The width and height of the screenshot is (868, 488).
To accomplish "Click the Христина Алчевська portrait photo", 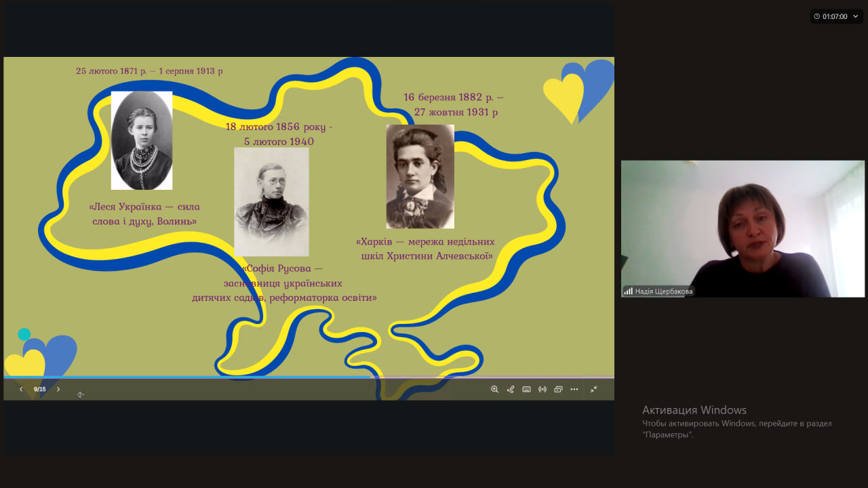I will tap(420, 176).
